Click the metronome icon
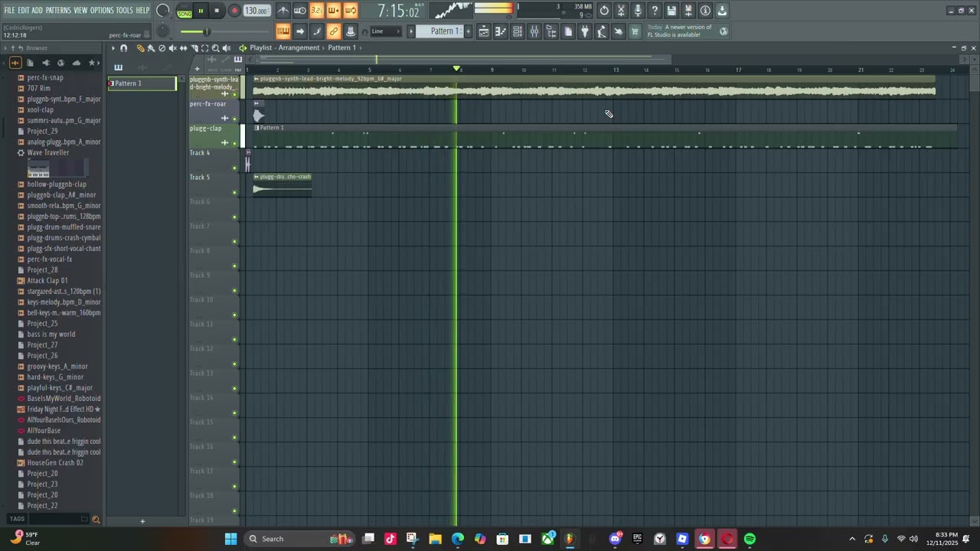Viewport: 980px width, 551px height. click(x=283, y=11)
